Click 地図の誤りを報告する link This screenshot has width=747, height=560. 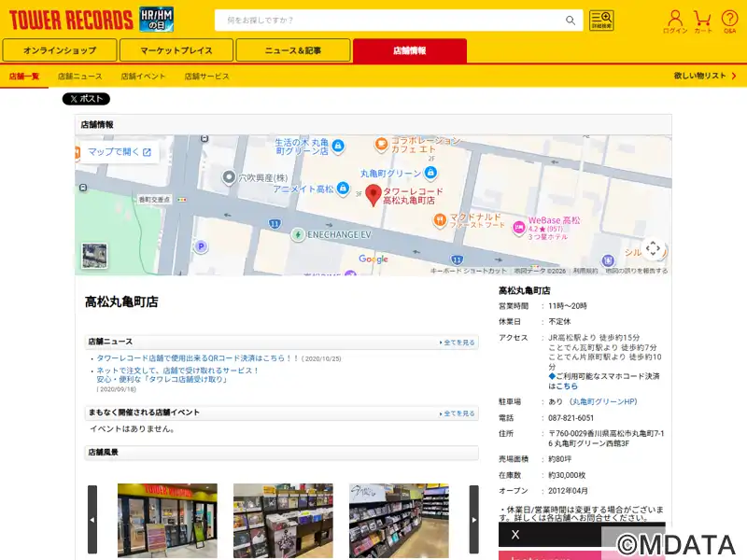click(x=637, y=271)
